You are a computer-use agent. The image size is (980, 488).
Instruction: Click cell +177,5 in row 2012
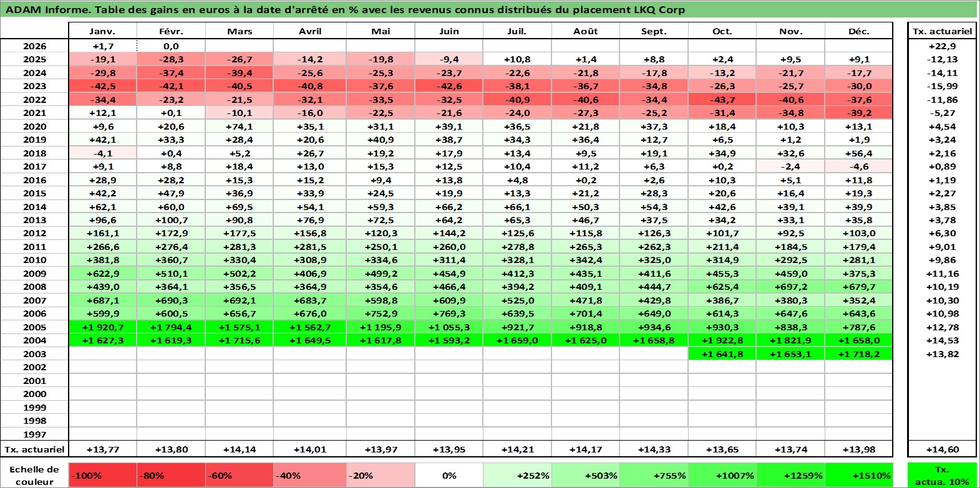pos(239,233)
